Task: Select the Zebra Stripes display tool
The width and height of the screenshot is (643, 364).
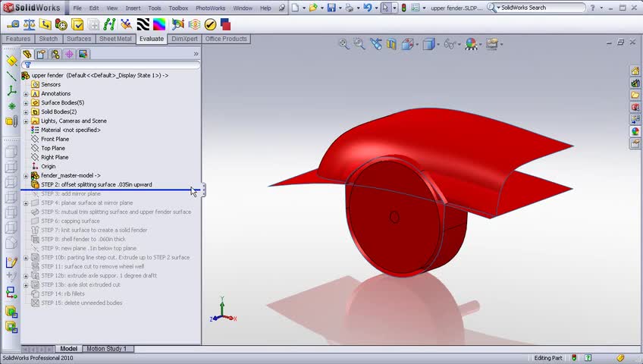Action: [x=143, y=24]
